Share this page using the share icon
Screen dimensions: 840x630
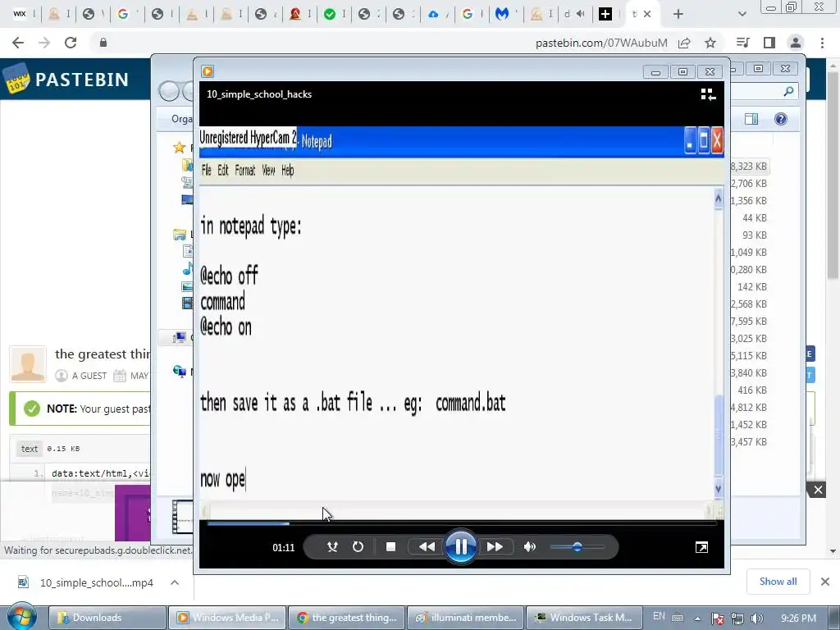click(x=684, y=43)
